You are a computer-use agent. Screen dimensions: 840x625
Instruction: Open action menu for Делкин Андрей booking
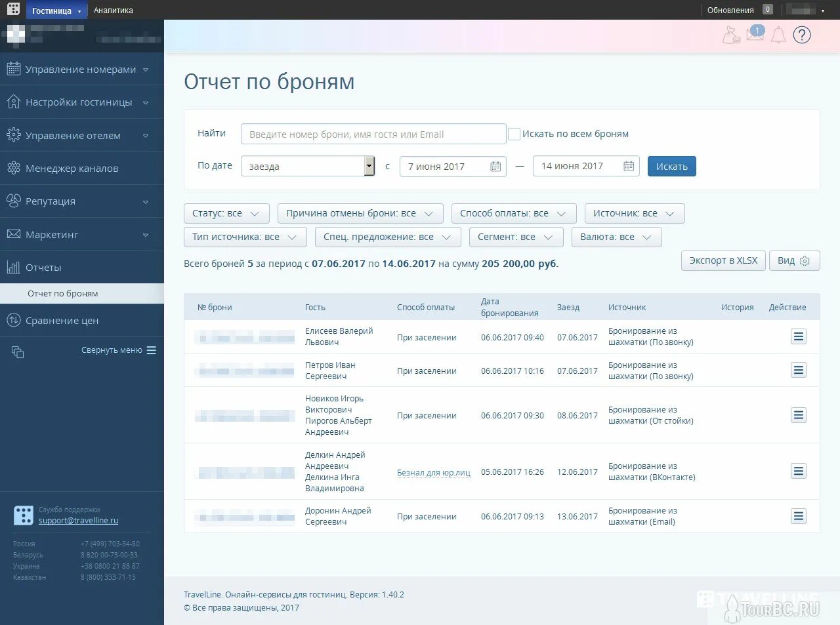click(x=799, y=471)
